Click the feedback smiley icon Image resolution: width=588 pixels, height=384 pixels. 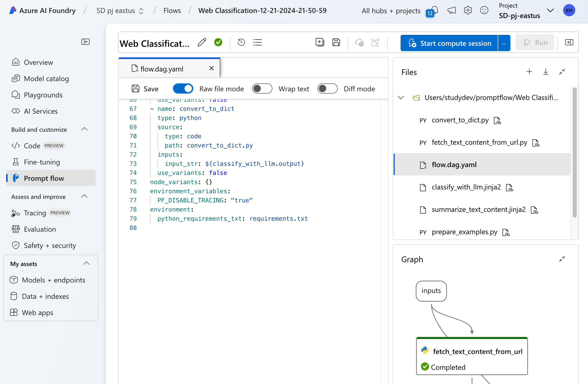484,10
